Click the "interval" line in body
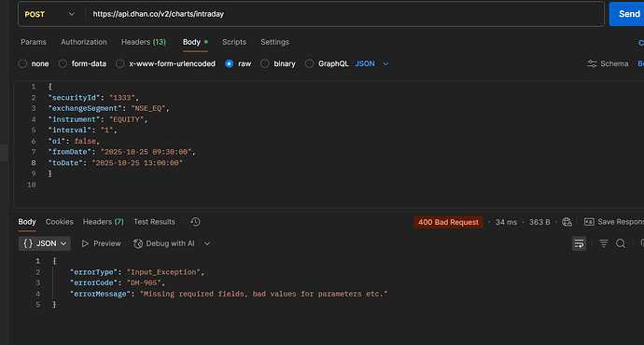The width and height of the screenshot is (644, 345). click(82, 130)
